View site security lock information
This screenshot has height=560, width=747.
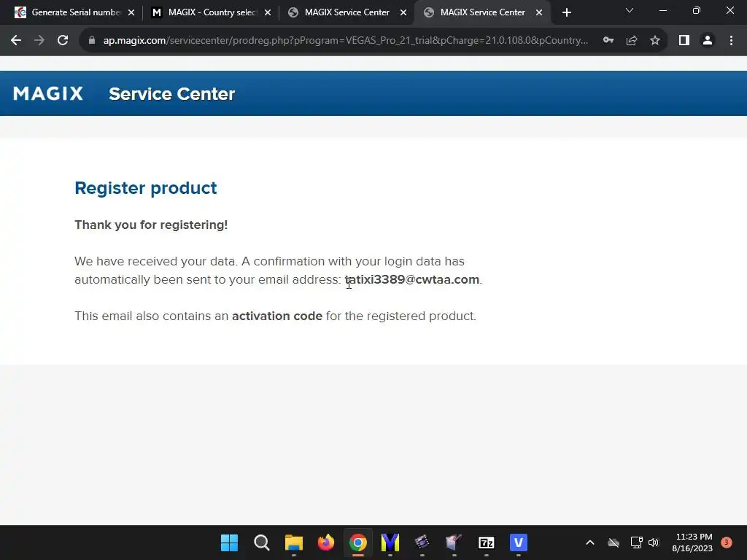tap(92, 41)
